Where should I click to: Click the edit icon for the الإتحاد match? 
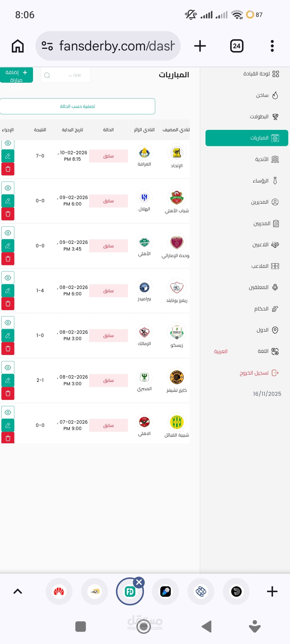(x=8, y=156)
